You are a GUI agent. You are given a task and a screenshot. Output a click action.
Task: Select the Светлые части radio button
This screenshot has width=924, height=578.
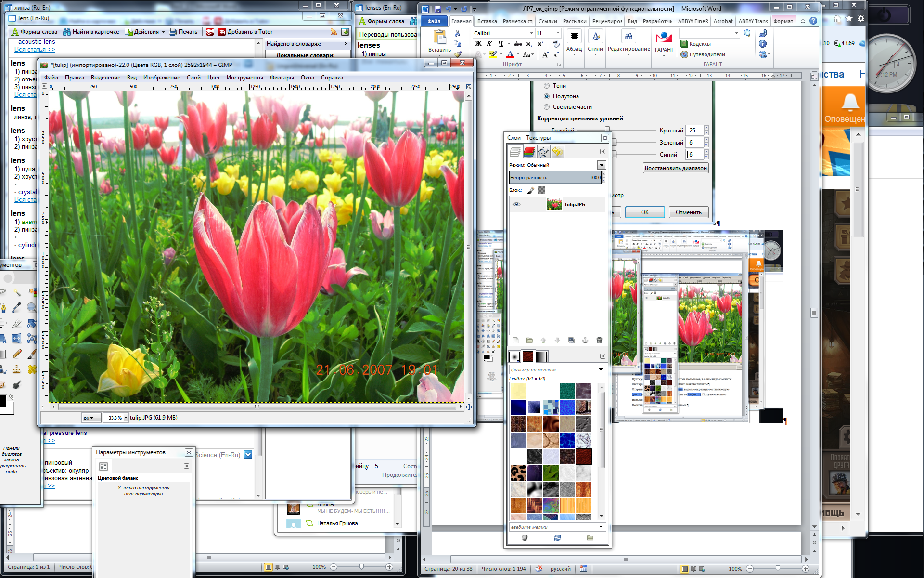(x=547, y=107)
